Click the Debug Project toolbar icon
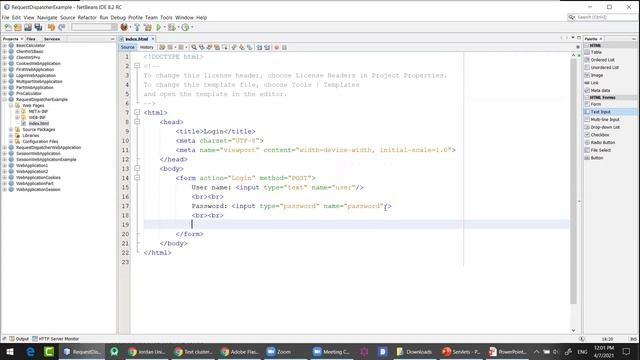Screen dimensions: 640x360 [171, 27]
